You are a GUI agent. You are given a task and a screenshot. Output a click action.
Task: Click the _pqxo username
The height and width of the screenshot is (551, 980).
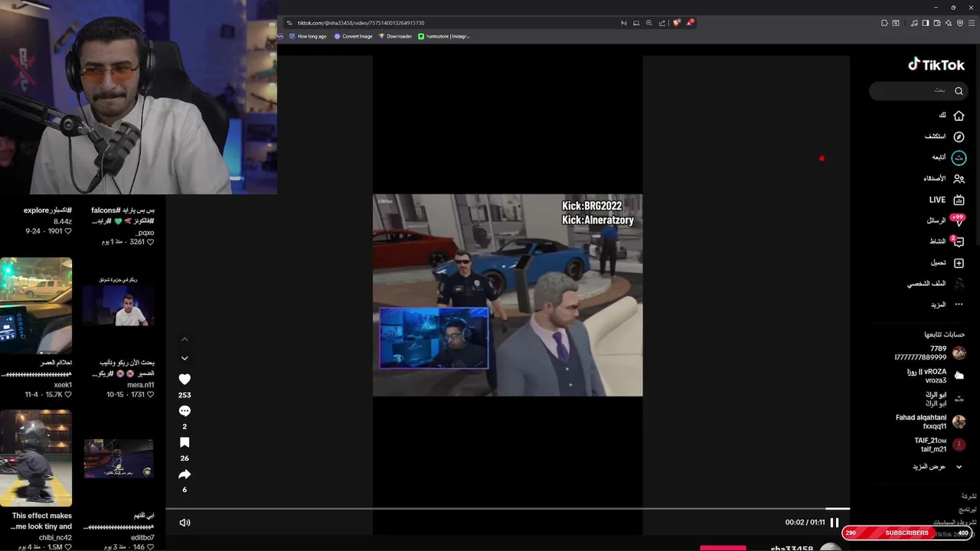tap(145, 232)
